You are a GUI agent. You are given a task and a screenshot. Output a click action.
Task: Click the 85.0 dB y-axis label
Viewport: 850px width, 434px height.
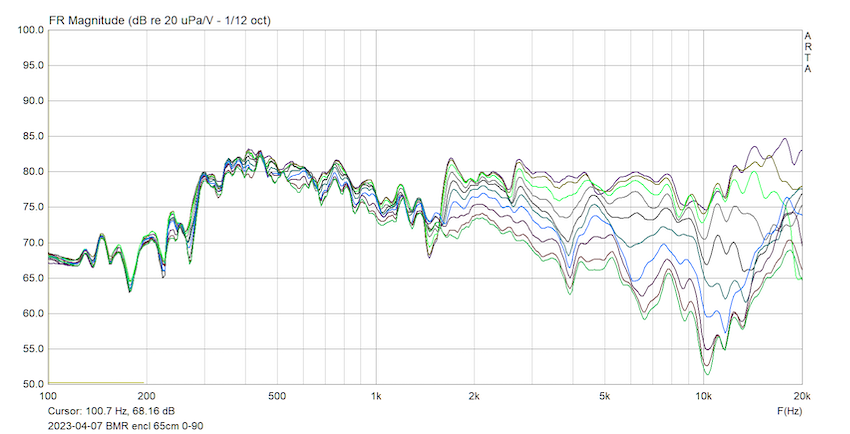31,137
